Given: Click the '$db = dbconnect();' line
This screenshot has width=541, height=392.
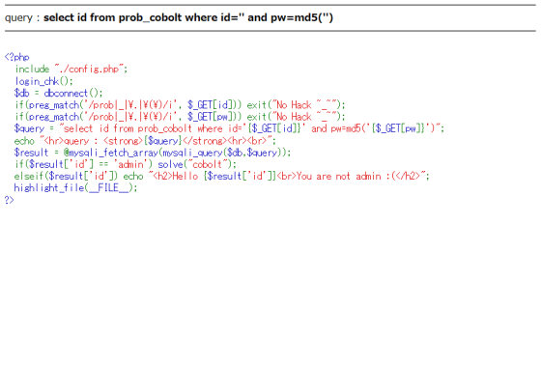Looking at the screenshot, I should (58, 93).
